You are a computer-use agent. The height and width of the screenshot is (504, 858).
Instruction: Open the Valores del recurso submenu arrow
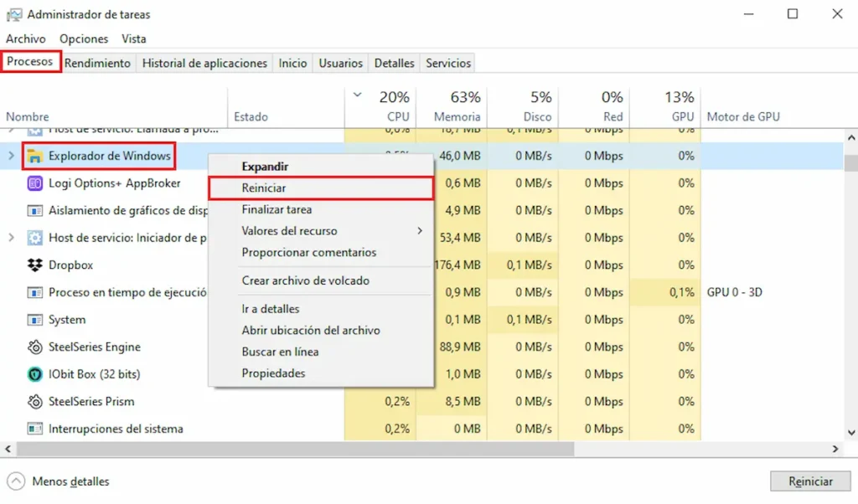420,231
